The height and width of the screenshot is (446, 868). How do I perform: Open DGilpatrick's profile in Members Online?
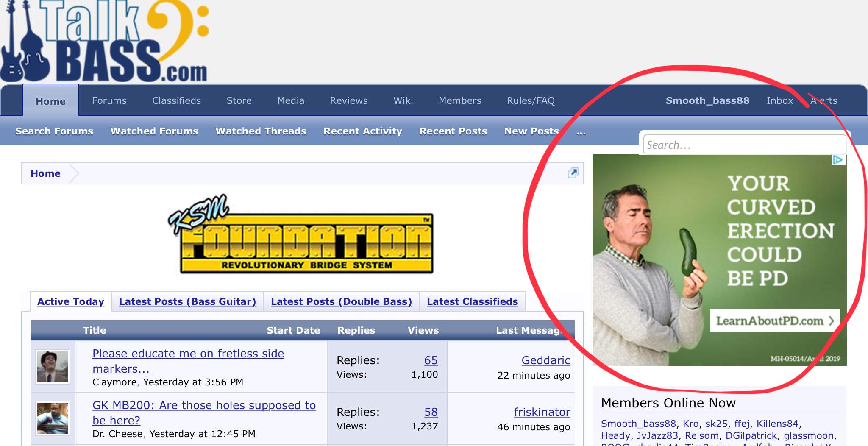(751, 435)
